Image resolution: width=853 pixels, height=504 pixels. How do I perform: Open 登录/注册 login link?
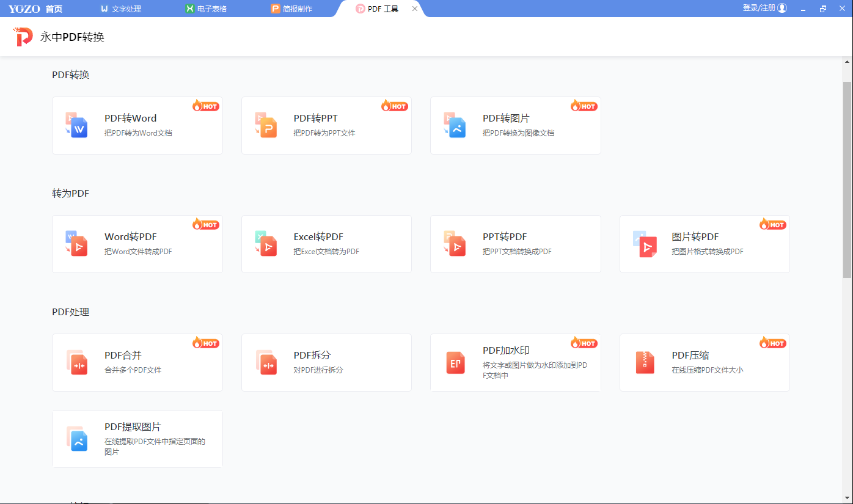759,8
